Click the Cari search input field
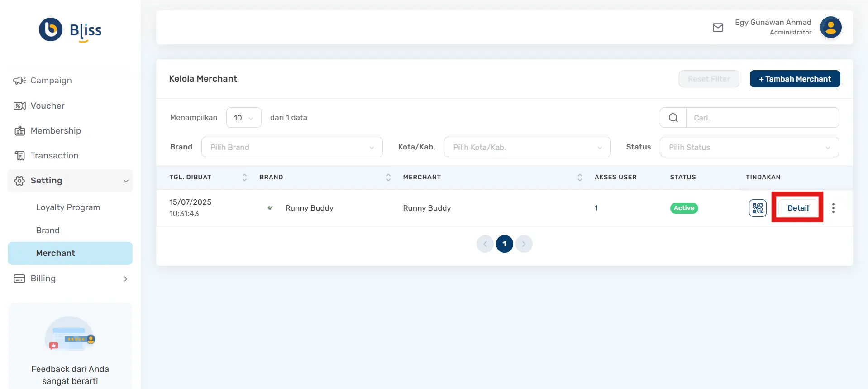Viewport: 868px width, 389px height. tap(762, 118)
